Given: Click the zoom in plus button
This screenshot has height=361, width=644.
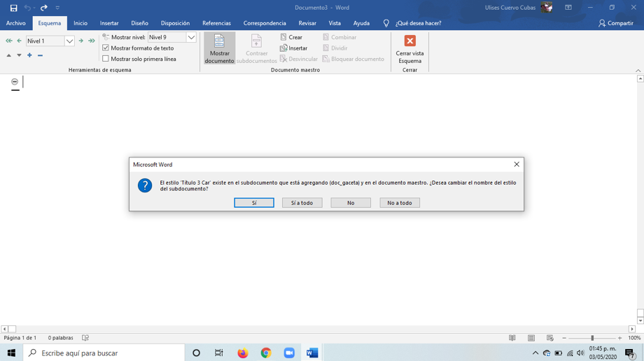Looking at the screenshot, I should [619, 338].
